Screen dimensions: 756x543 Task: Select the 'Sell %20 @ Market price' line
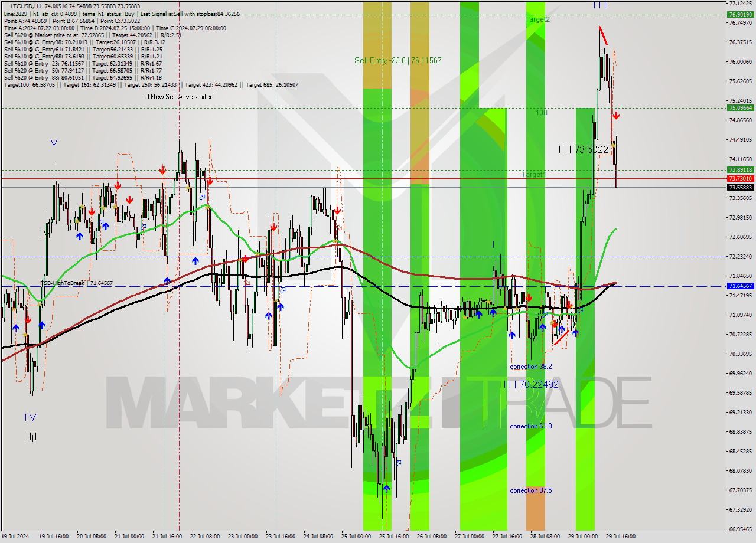[93, 35]
